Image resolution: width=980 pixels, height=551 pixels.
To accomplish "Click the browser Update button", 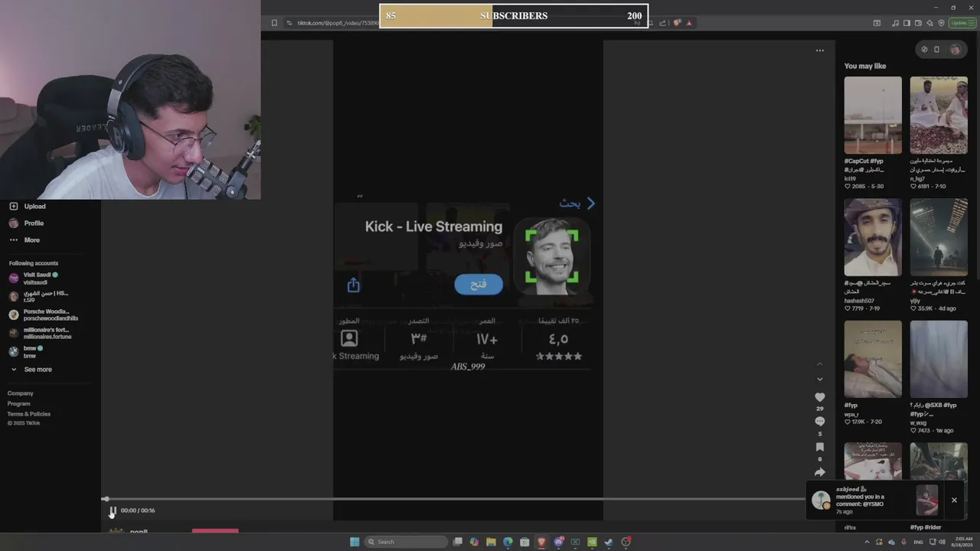I will (x=962, y=23).
